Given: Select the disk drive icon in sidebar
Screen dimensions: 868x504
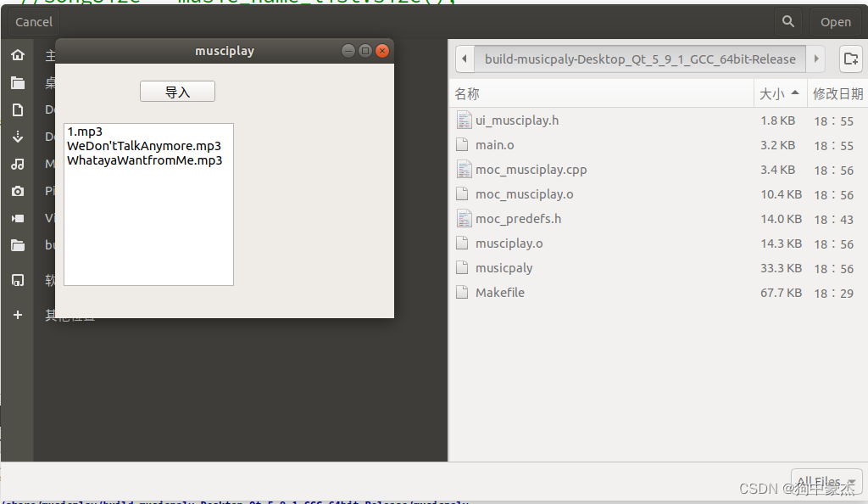Looking at the screenshot, I should click(x=18, y=280).
